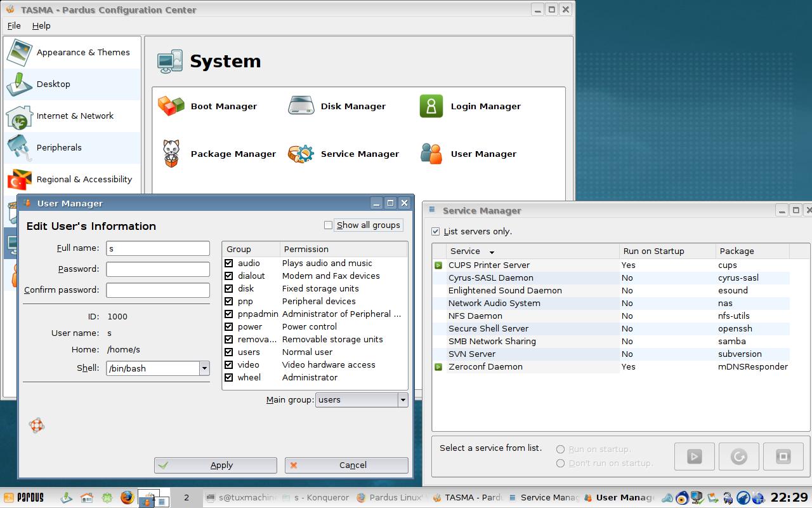Switch to the Konqueror taskbar window

(316, 498)
